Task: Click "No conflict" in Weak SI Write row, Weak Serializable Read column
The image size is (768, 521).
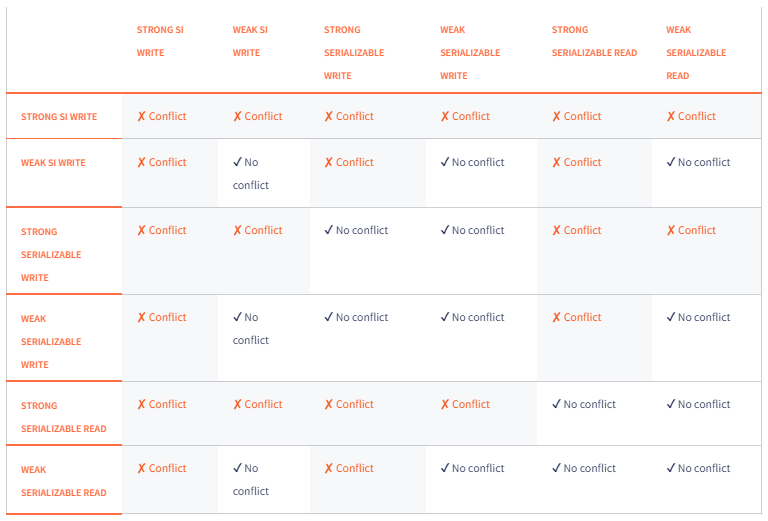Action: [704, 162]
